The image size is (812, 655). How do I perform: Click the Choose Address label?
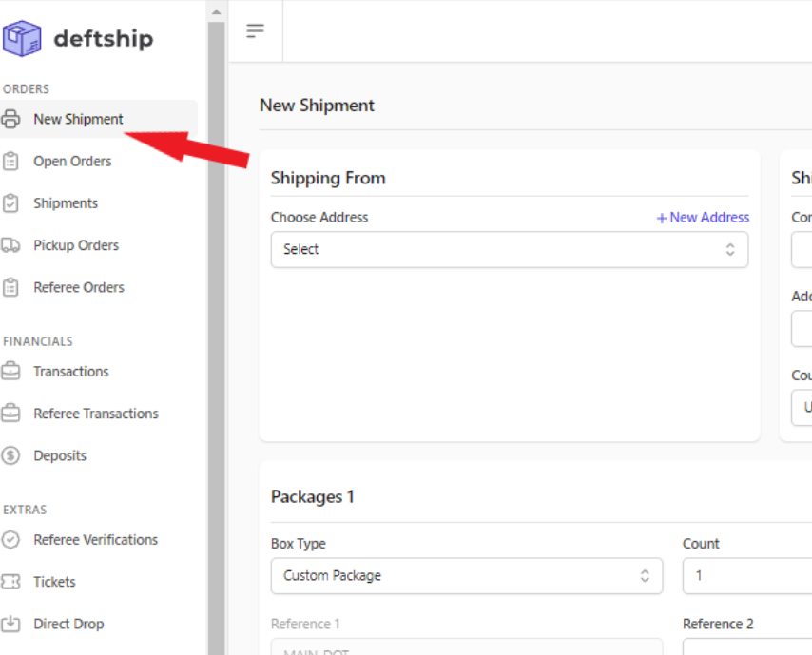[319, 217]
